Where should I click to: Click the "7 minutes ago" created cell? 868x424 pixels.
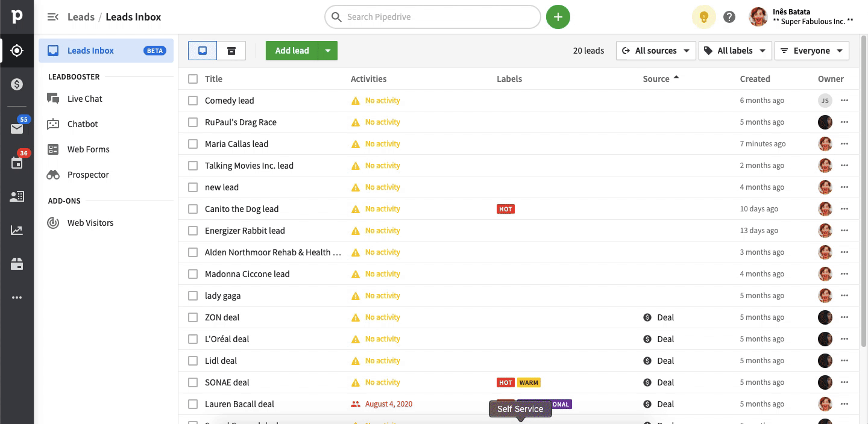point(763,144)
